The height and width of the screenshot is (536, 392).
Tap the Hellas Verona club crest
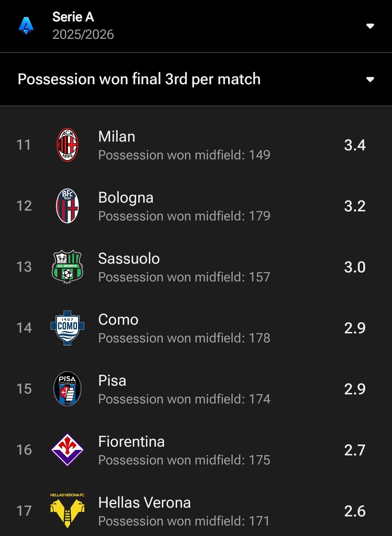(68, 510)
